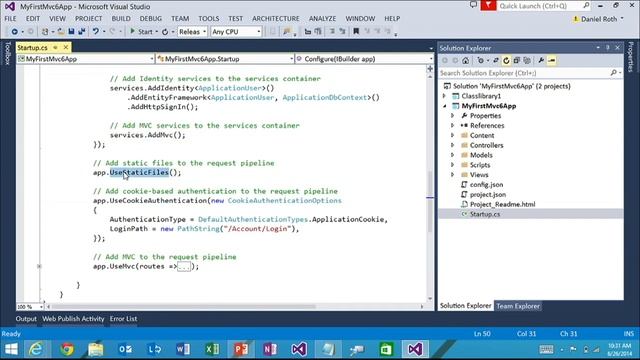Click the Save icon in toolbar
The image size is (640, 360).
pos(71,31)
